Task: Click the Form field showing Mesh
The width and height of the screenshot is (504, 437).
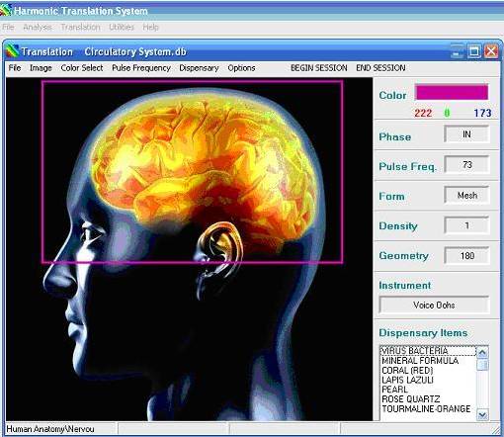Action: [x=466, y=195]
